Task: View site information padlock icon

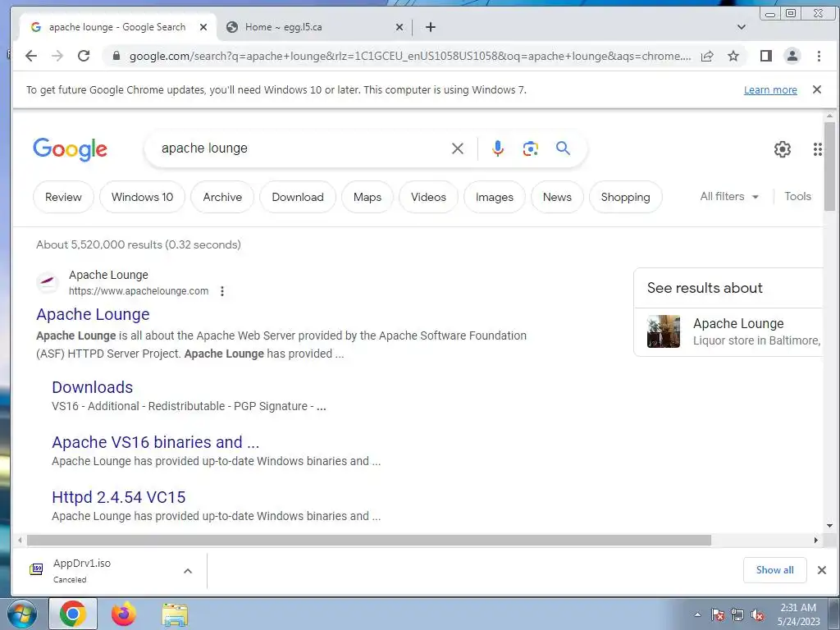Action: click(x=116, y=56)
